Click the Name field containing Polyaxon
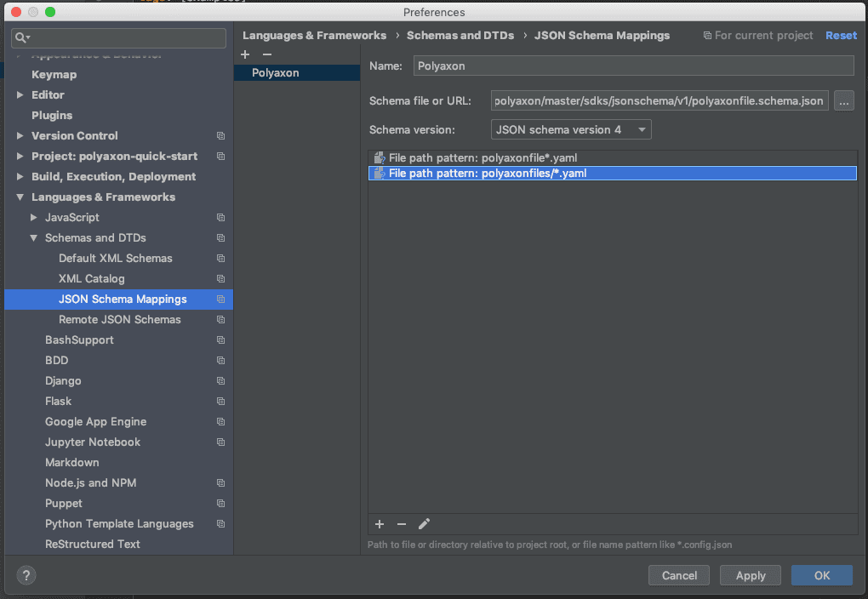868x599 pixels. coord(634,66)
